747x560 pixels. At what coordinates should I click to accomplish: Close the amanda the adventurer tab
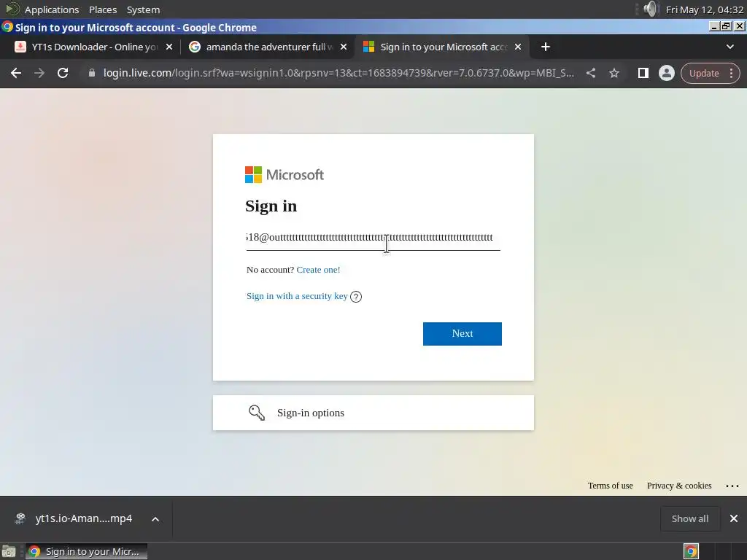pyautogui.click(x=344, y=47)
